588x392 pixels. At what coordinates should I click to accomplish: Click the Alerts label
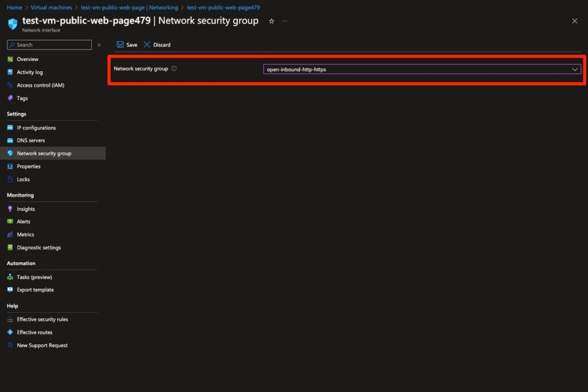pos(23,221)
